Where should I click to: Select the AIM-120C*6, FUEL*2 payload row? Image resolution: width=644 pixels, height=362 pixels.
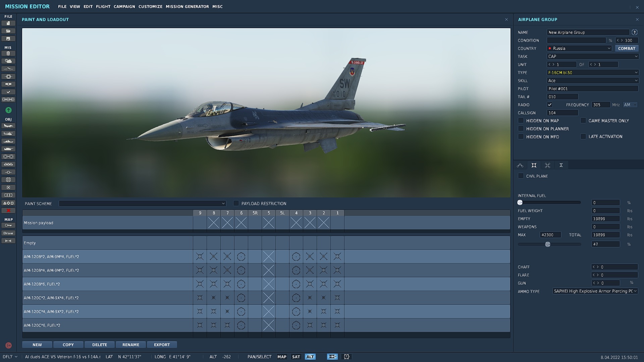pos(266,325)
